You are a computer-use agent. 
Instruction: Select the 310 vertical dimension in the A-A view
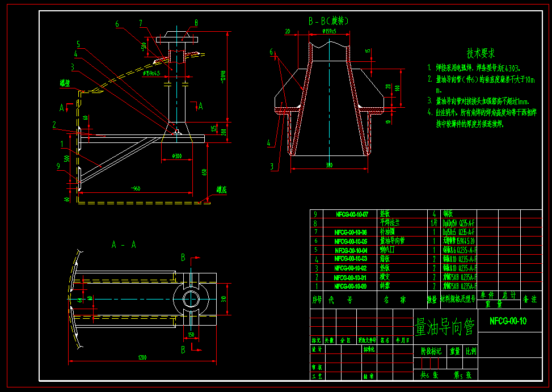click(x=224, y=299)
